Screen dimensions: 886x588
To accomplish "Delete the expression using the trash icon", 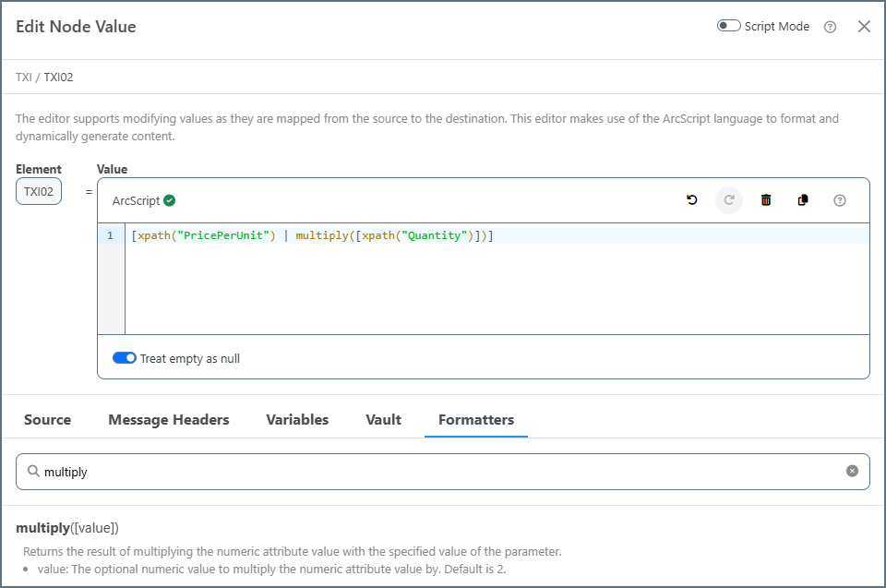I will click(x=766, y=200).
